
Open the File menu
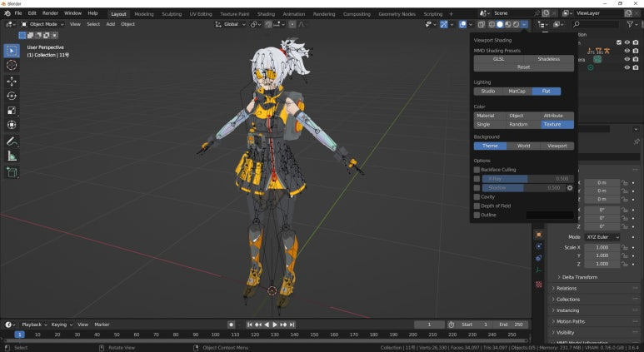(x=18, y=13)
